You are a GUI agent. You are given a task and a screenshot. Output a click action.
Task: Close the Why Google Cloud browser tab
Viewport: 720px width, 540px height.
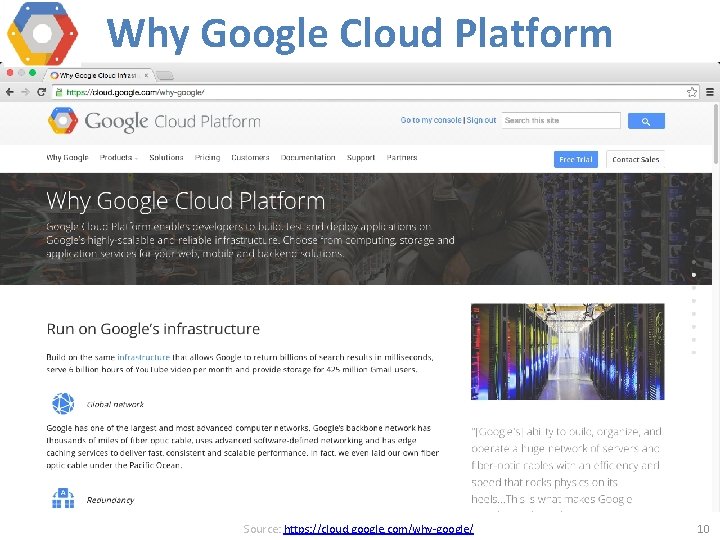[x=146, y=75]
